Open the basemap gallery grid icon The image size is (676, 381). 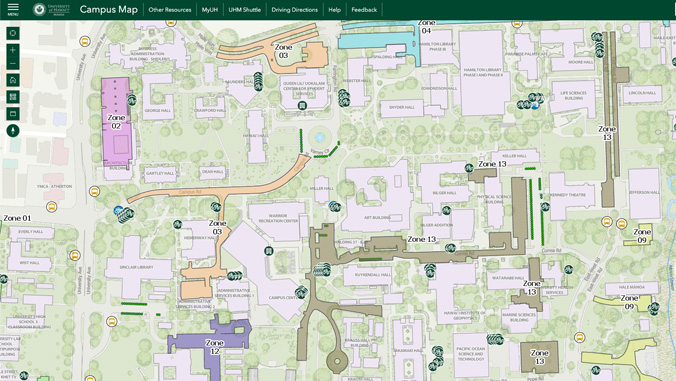coord(13,97)
